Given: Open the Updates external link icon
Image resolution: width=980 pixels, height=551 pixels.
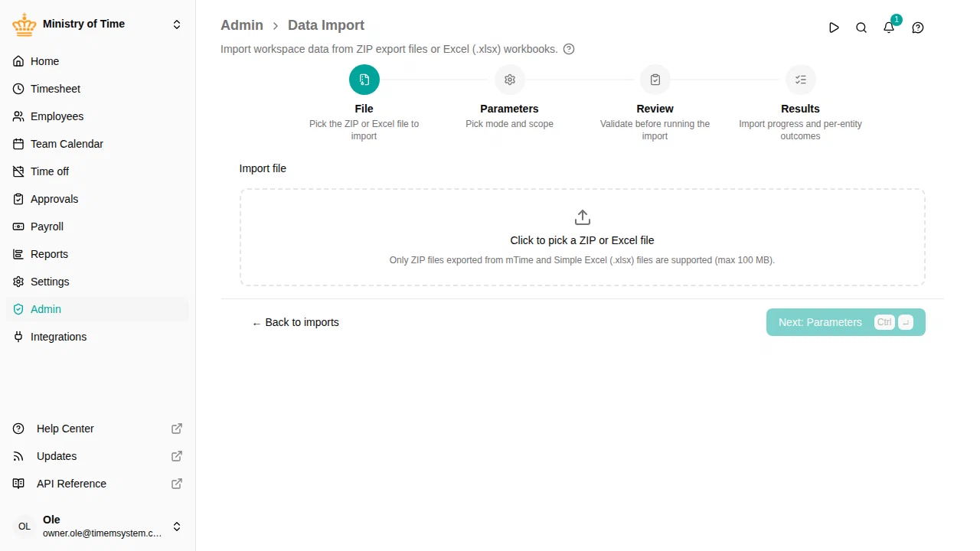Looking at the screenshot, I should (177, 456).
